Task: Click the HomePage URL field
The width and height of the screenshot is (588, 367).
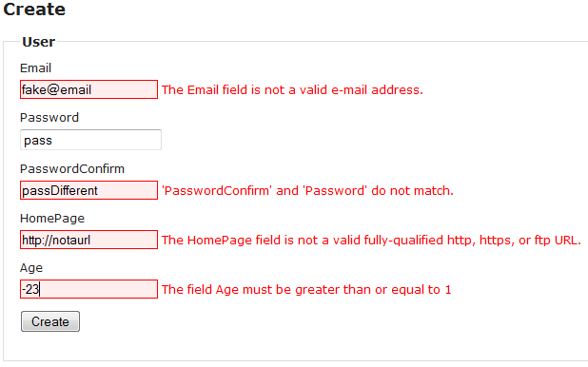Action: 88,240
